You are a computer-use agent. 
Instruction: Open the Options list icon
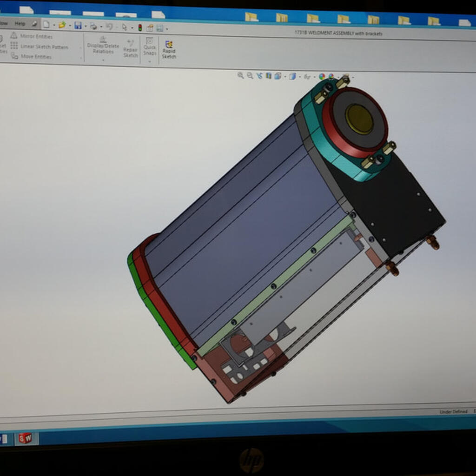[160, 28]
